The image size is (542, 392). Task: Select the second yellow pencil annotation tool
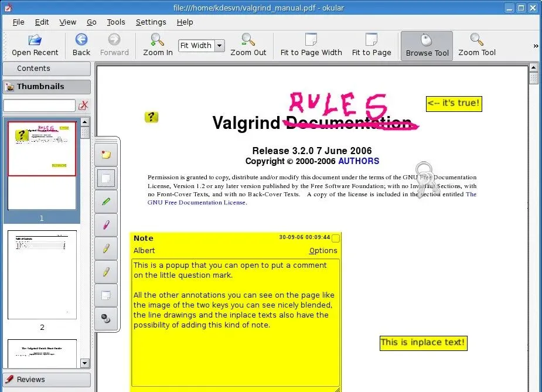106,272
